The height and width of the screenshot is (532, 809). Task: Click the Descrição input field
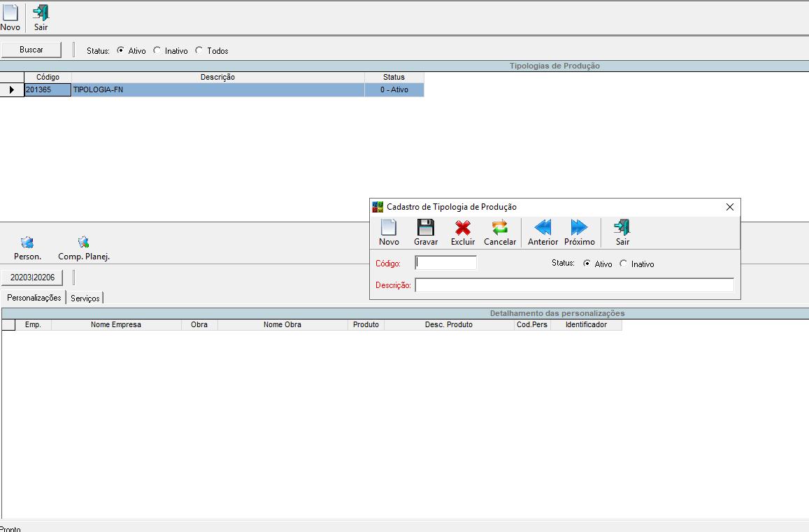click(x=574, y=285)
